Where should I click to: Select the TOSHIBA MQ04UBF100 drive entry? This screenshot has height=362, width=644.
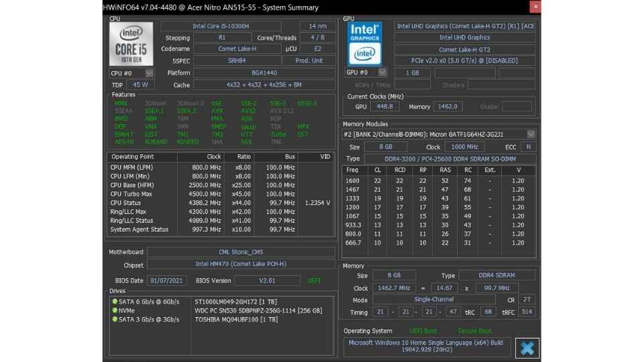click(x=236, y=319)
